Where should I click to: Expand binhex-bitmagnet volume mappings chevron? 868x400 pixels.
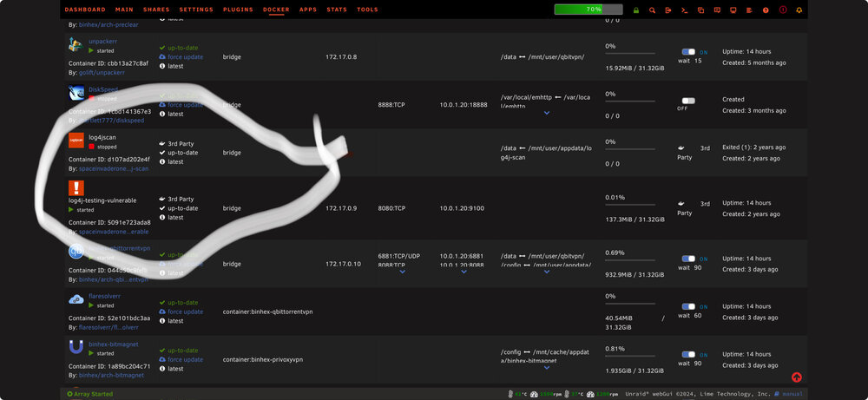(546, 367)
